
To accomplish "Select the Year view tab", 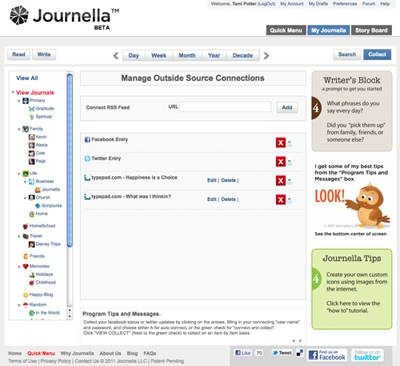I will [214, 55].
